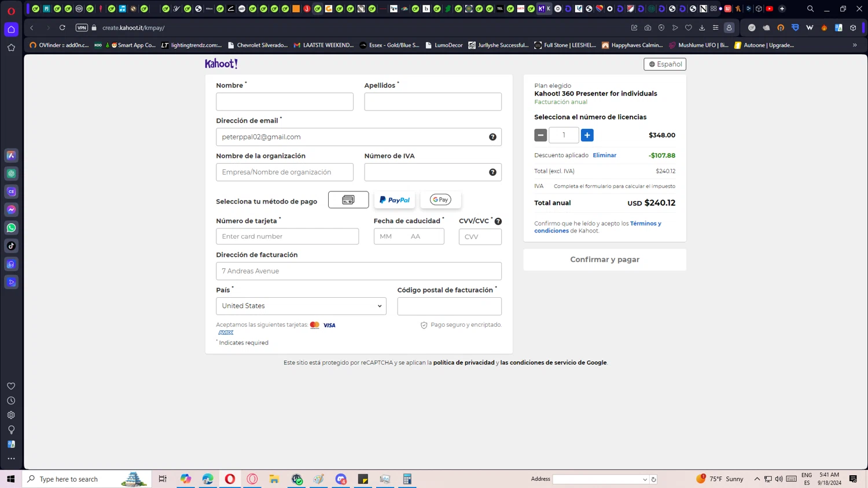Viewport: 868px width, 488px height.
Task: Click the CVV/CVC help icon
Action: (498, 221)
